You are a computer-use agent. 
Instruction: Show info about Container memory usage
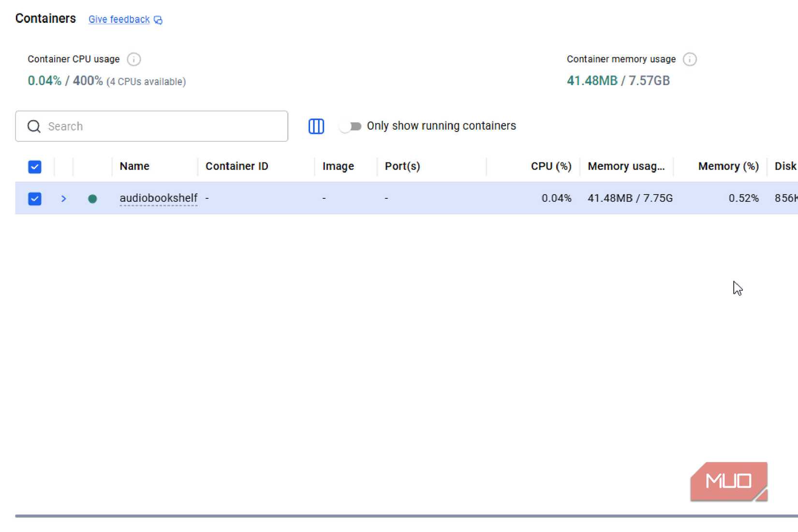click(x=690, y=59)
